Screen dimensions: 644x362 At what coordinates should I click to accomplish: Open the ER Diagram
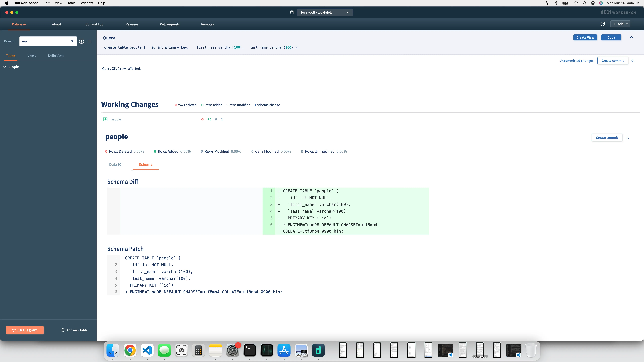coord(25,330)
